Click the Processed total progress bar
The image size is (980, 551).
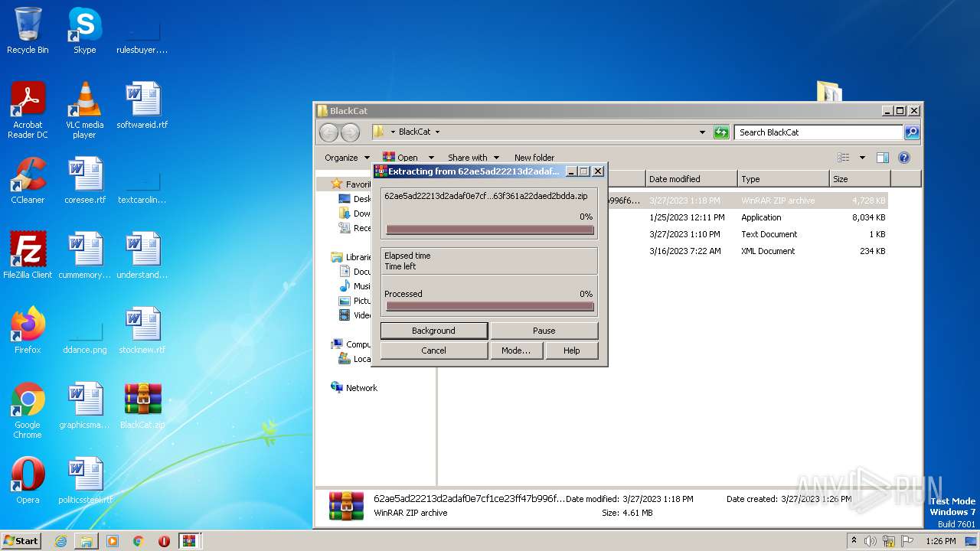(x=490, y=306)
